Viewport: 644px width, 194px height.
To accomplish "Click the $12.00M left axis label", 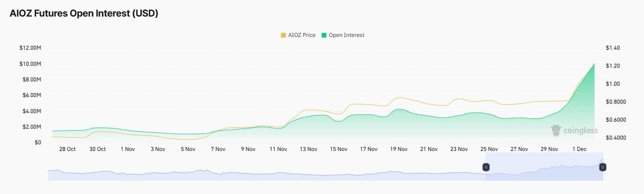I will pyautogui.click(x=30, y=48).
